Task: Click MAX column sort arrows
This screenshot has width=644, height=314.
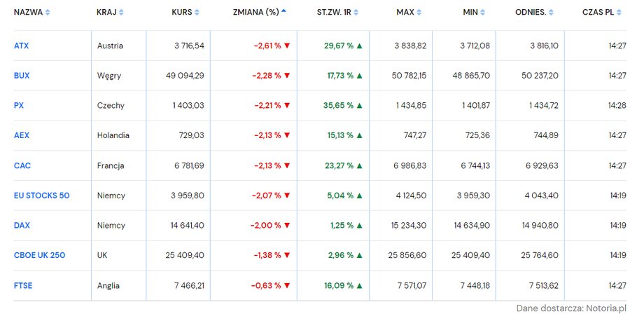Action: coord(419,13)
